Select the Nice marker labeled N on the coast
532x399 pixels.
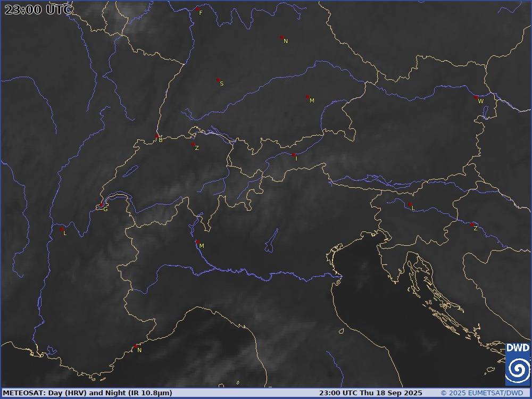(x=136, y=346)
